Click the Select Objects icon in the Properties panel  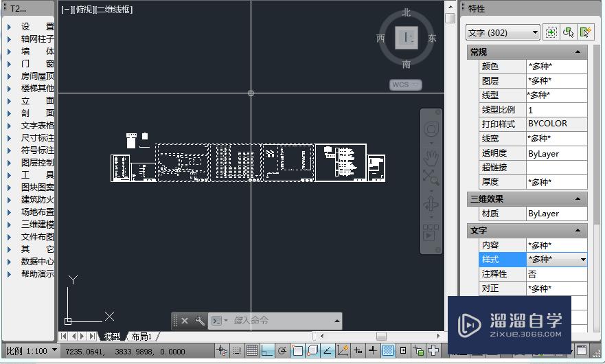(x=569, y=32)
